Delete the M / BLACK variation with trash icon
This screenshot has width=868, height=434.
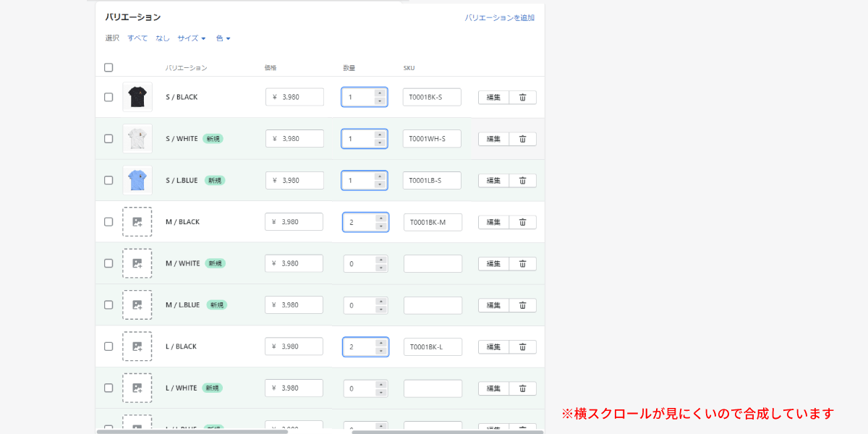coord(522,222)
